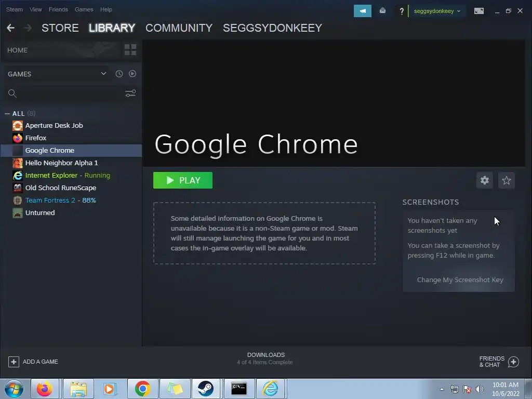Click the Team Fortress 2 icon
Image resolution: width=532 pixels, height=399 pixels.
pyautogui.click(x=18, y=200)
